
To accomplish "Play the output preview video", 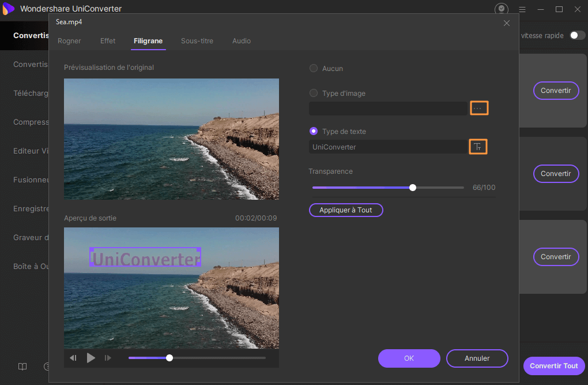I will click(91, 358).
